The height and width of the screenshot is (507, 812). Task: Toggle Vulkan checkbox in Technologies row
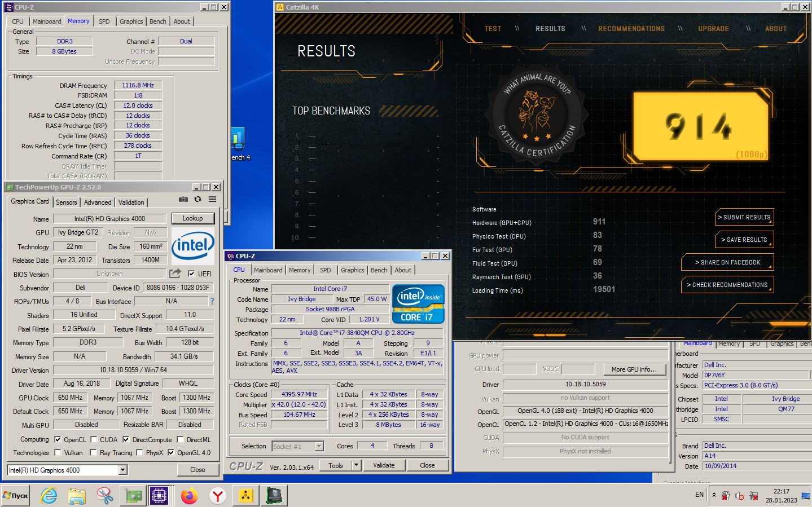(58, 452)
